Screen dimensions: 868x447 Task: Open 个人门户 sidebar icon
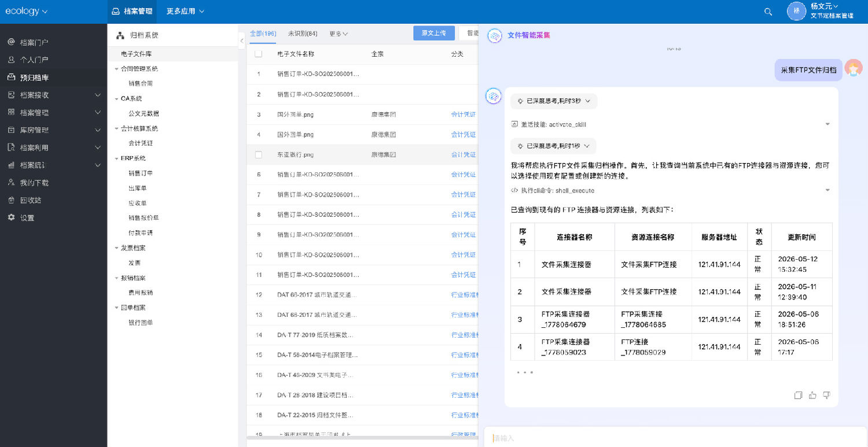click(11, 60)
